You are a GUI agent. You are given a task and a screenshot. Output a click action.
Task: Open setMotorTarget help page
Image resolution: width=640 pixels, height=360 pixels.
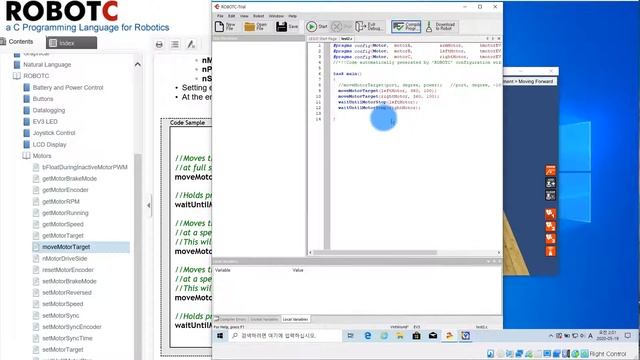click(62, 350)
